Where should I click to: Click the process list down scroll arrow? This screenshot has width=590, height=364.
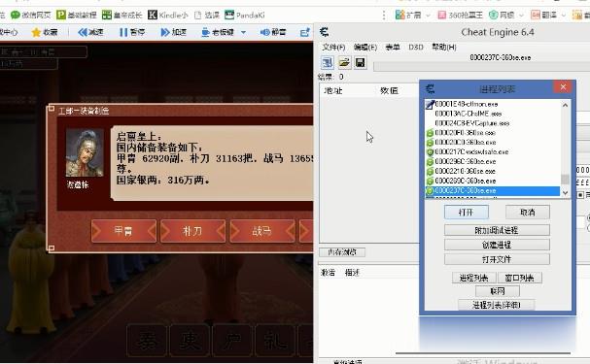pos(565,193)
